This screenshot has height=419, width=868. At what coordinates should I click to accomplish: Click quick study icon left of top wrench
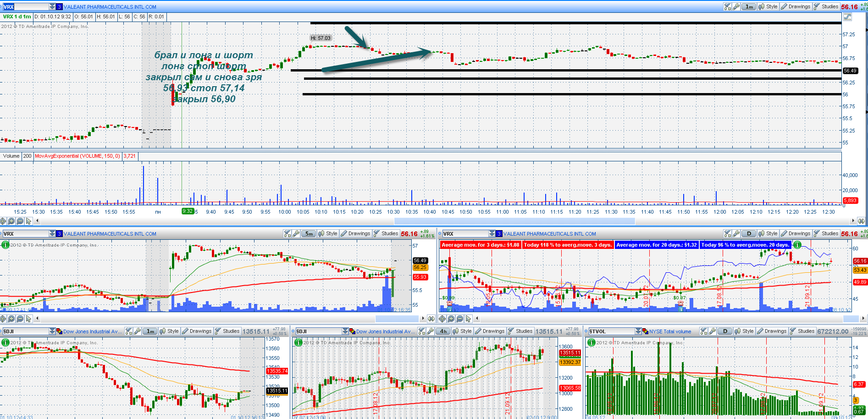728,6
